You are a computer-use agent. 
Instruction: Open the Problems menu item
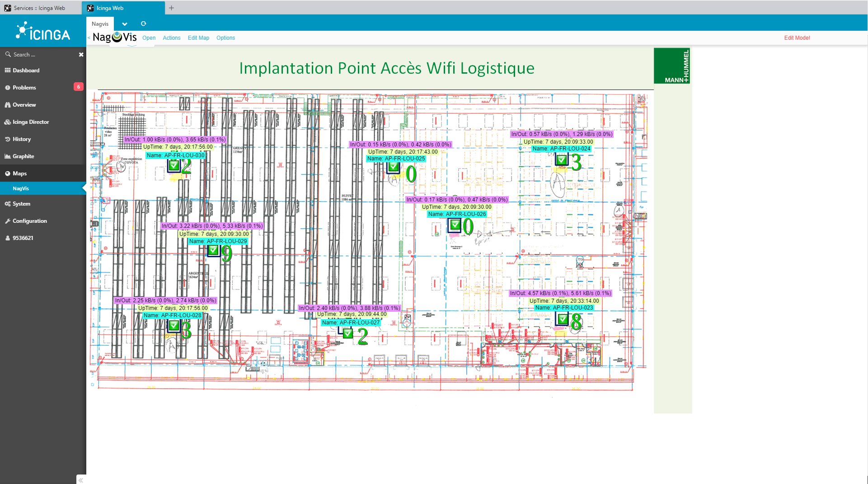pos(24,88)
